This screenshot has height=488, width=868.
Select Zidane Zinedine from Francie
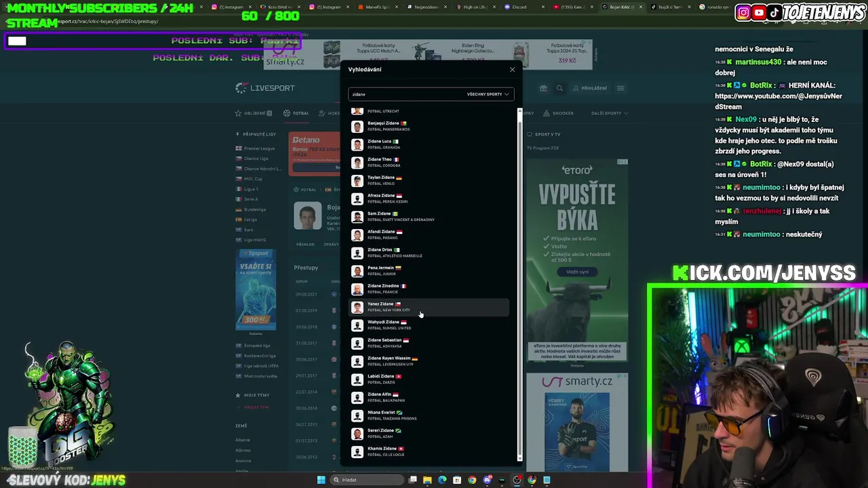pyautogui.click(x=429, y=289)
